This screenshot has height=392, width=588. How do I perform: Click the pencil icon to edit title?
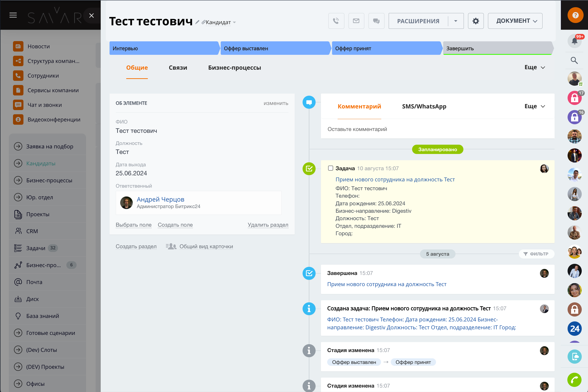click(197, 22)
